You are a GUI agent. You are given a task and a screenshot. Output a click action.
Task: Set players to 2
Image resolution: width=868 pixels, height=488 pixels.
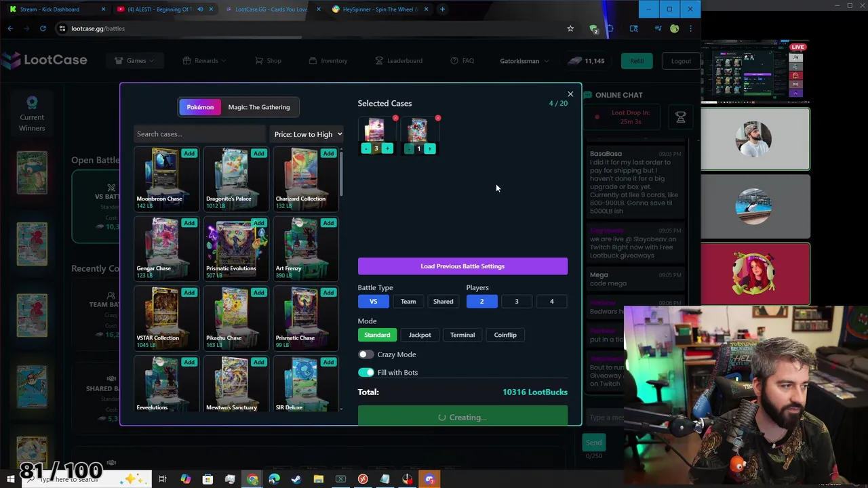(481, 302)
